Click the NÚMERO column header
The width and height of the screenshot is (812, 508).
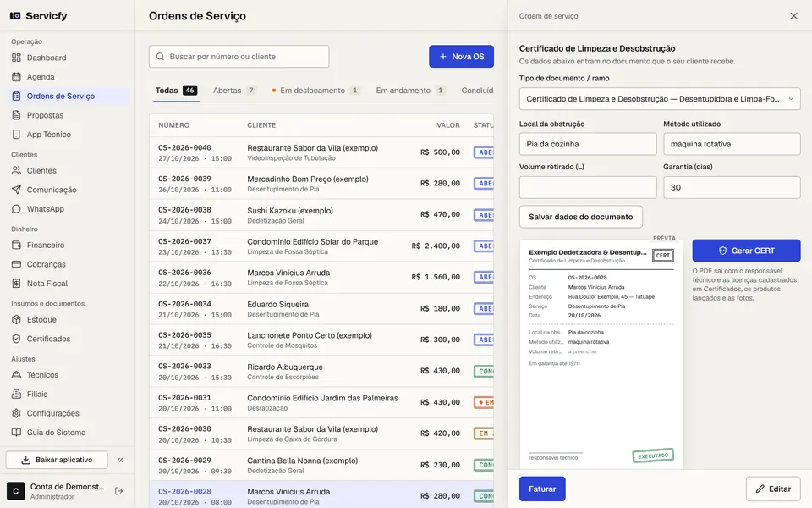(173, 125)
